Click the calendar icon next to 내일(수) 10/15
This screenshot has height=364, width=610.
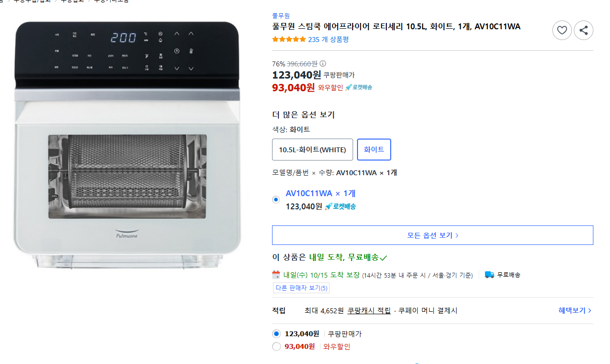point(276,274)
